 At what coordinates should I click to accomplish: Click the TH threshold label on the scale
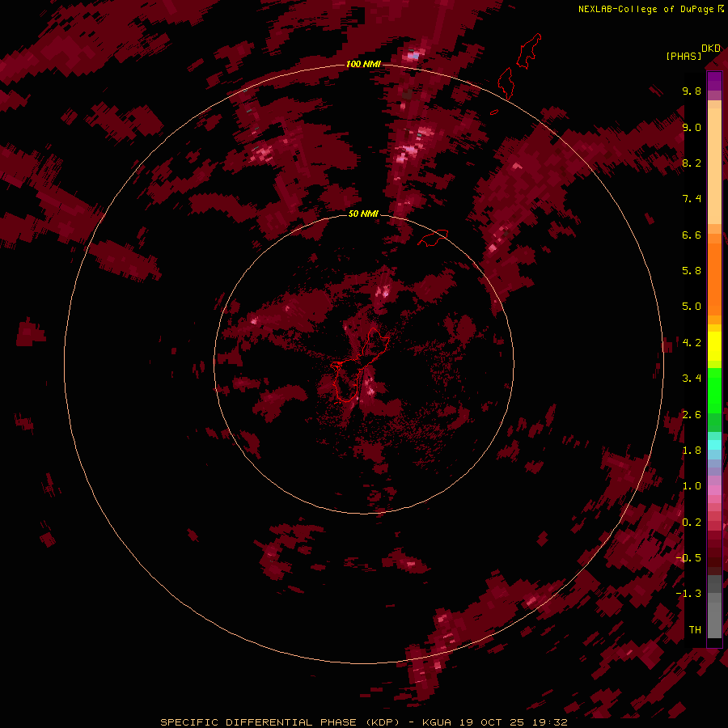click(695, 630)
